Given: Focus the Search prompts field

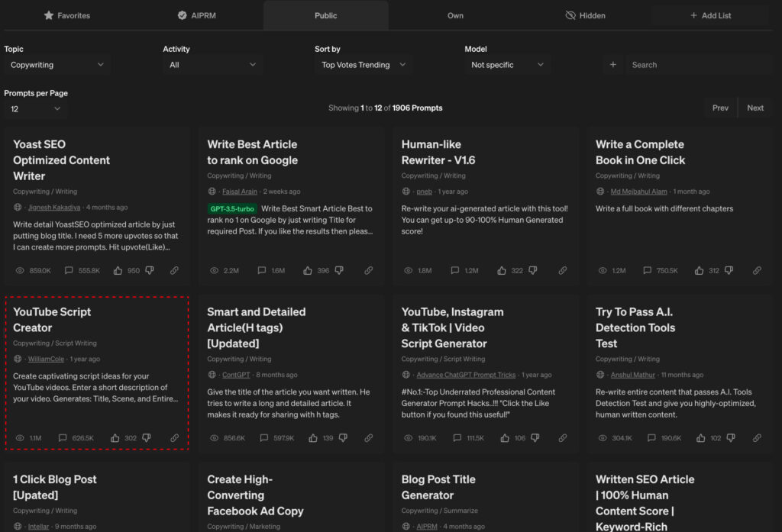Looking at the screenshot, I should click(x=698, y=65).
